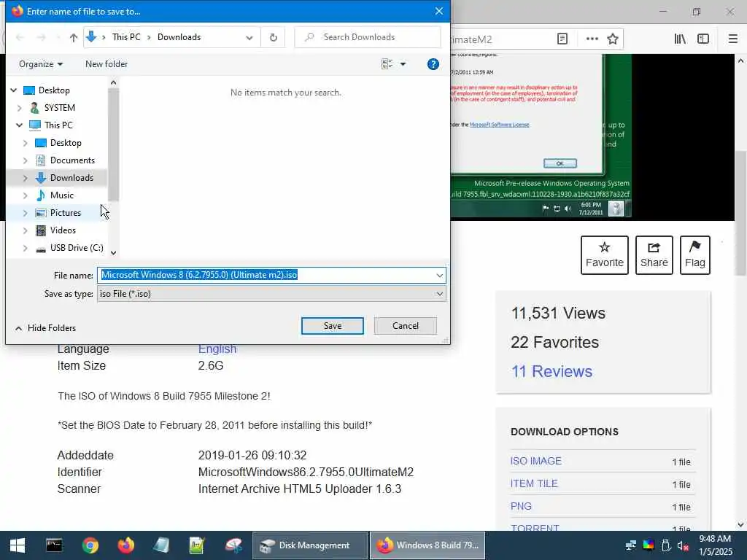Image resolution: width=747 pixels, height=560 pixels.
Task: Toggle Firefox sidebar icon
Action: coord(703,39)
